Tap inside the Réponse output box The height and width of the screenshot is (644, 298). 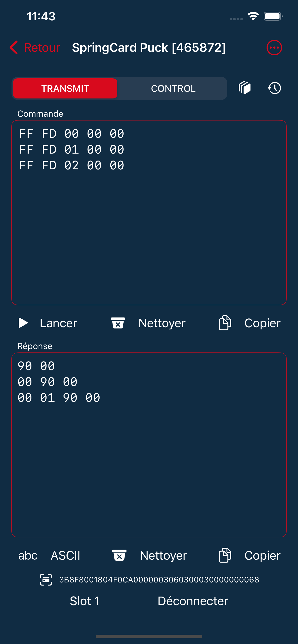149,445
